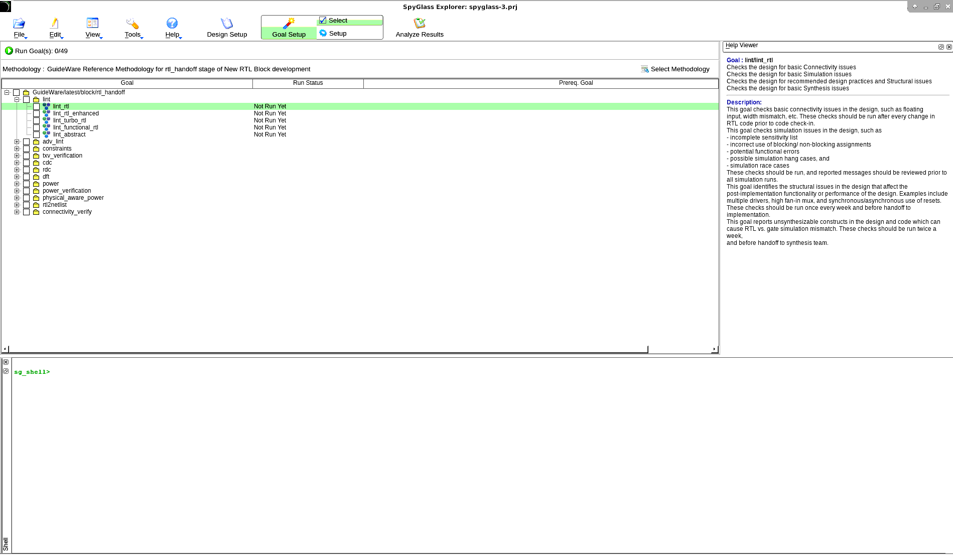Open the Help question-mark icon
Image resolution: width=953 pixels, height=560 pixels.
pos(172,23)
